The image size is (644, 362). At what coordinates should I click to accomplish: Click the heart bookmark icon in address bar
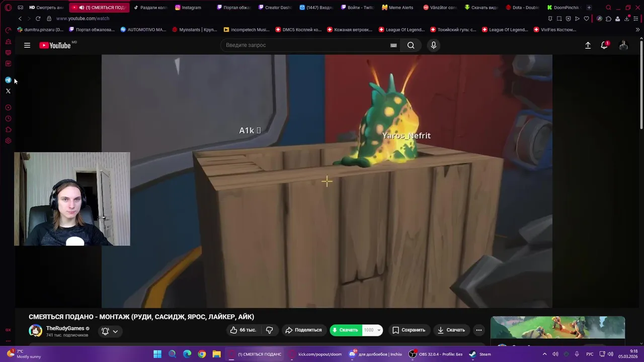click(586, 19)
